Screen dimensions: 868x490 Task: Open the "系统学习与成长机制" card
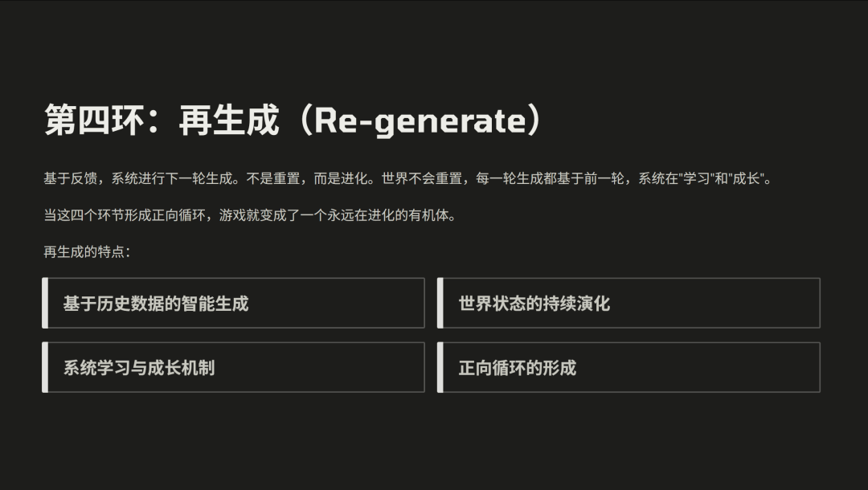coord(235,368)
